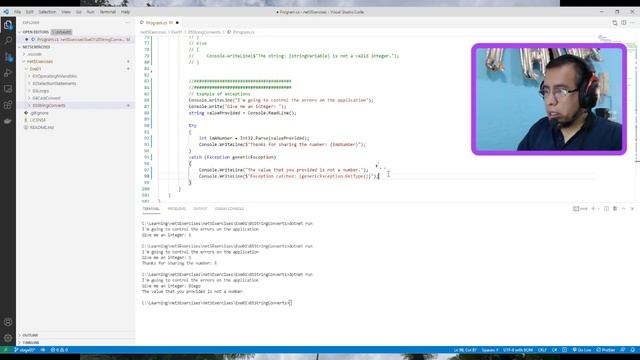This screenshot has width=640, height=360.
Task: Open the View menu
Action: (x=66, y=12)
